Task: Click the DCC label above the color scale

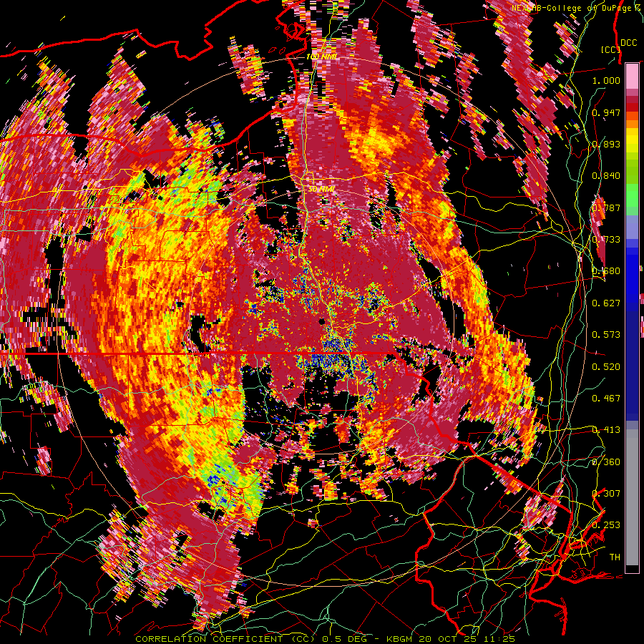Action: pos(628,43)
